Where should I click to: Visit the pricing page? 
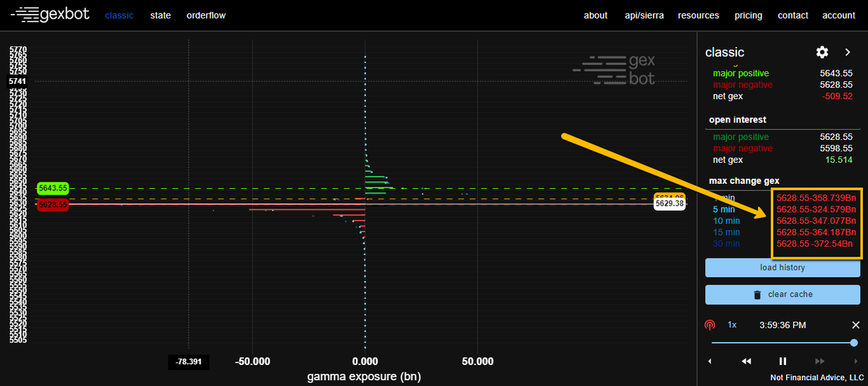point(748,15)
